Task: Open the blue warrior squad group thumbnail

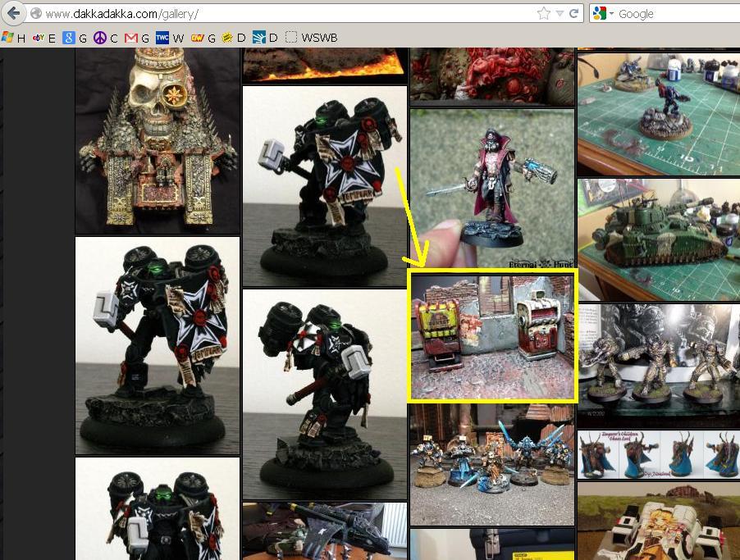Action: [492, 465]
